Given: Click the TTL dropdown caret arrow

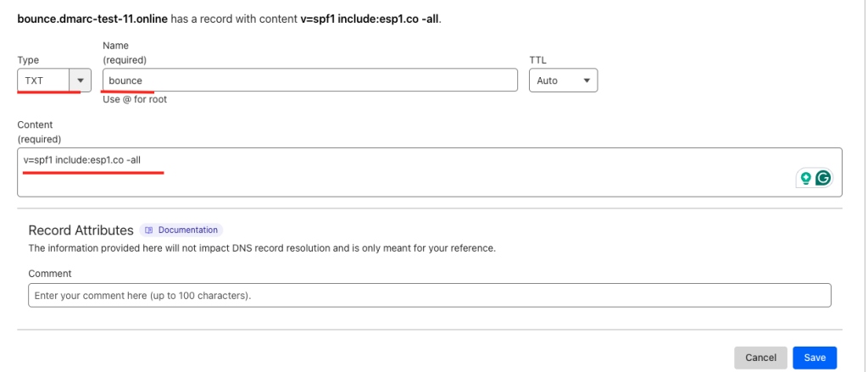Looking at the screenshot, I should point(587,81).
